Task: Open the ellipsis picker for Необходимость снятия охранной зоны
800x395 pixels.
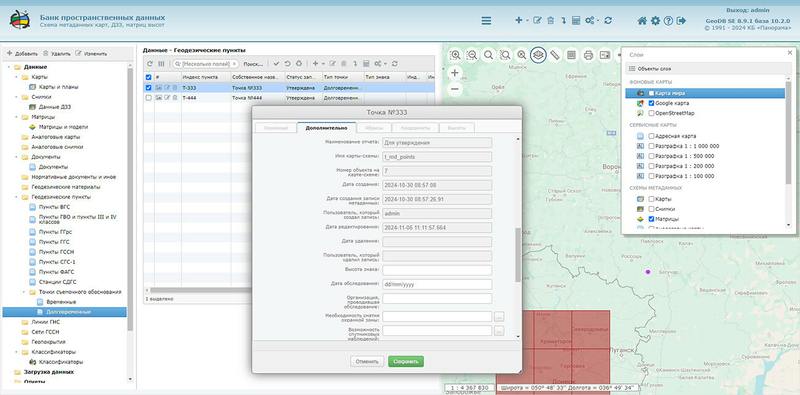Action: pyautogui.click(x=499, y=317)
